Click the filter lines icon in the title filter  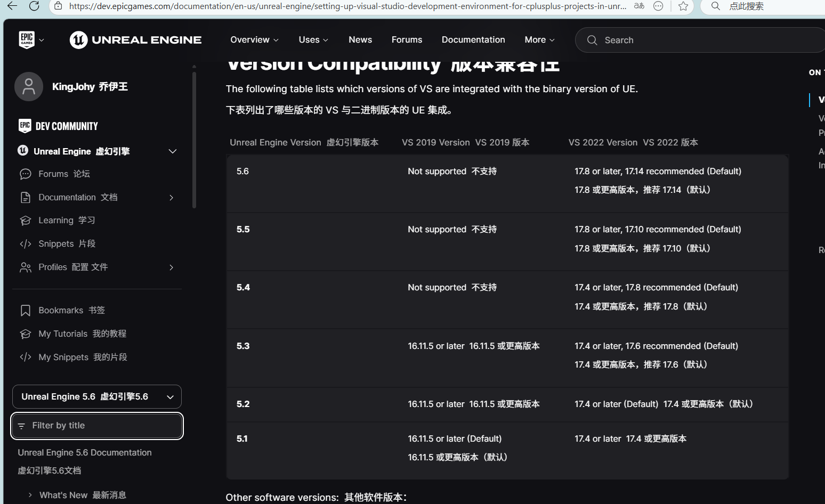[x=21, y=426]
